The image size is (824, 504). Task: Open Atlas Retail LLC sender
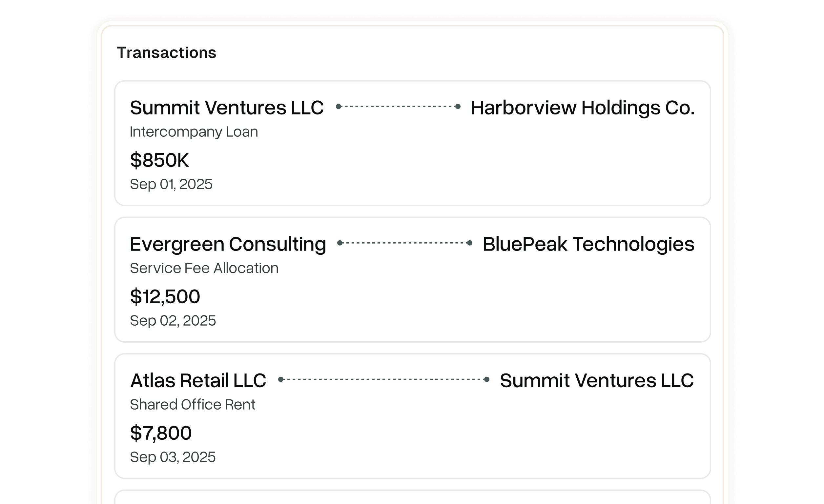tap(198, 380)
